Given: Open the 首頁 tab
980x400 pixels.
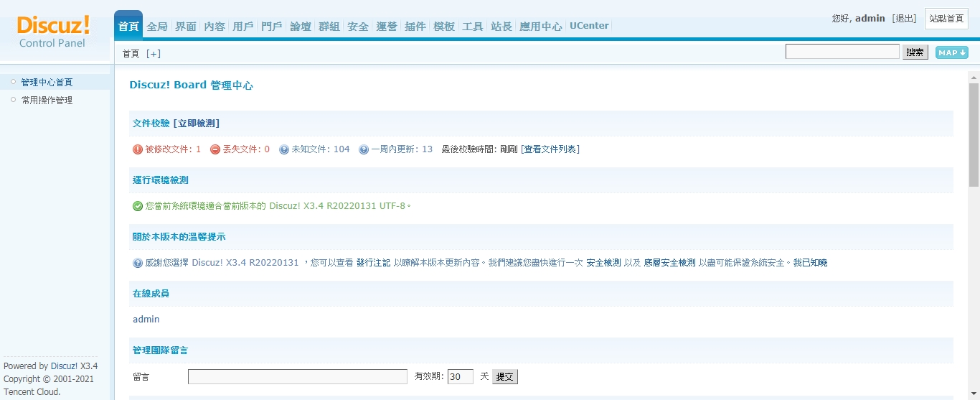Looking at the screenshot, I should (128, 26).
